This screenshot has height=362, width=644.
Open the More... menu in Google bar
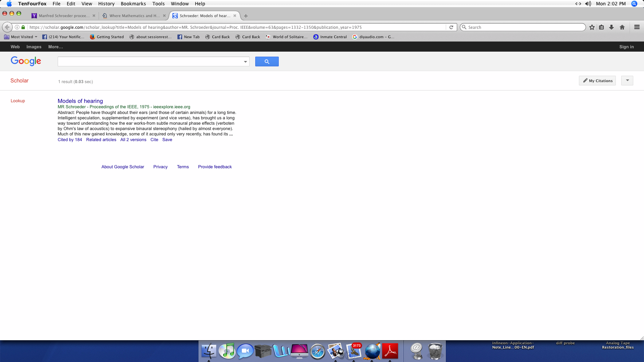[55, 47]
